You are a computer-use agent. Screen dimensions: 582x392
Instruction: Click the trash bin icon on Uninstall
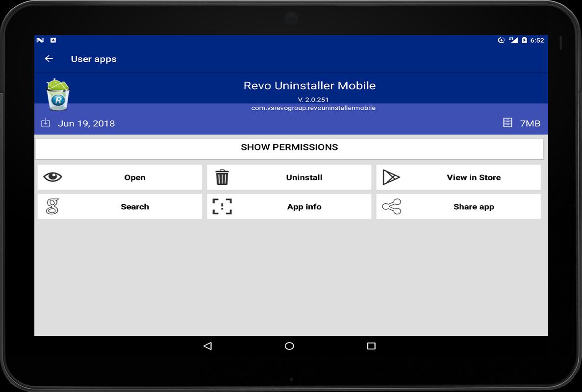222,177
